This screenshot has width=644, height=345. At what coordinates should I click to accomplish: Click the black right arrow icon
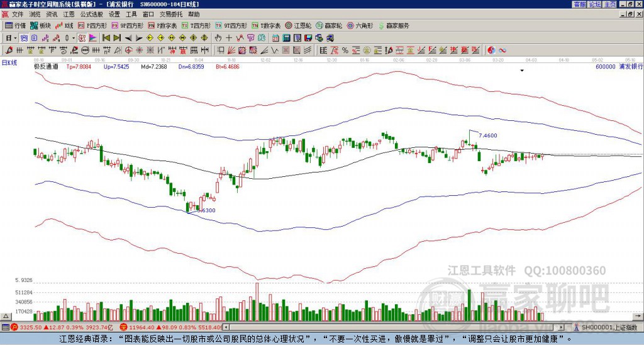pos(139,38)
